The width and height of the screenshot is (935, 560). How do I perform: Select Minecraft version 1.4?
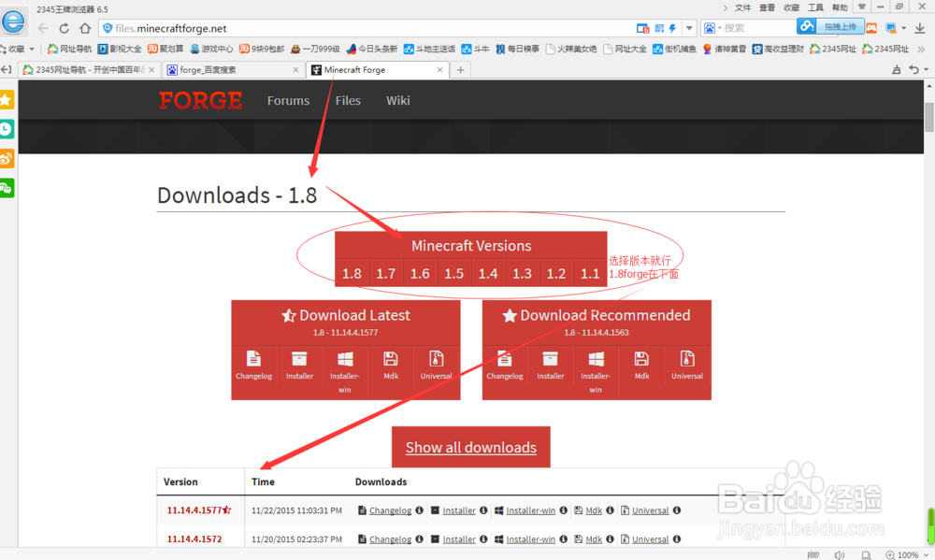tap(488, 273)
